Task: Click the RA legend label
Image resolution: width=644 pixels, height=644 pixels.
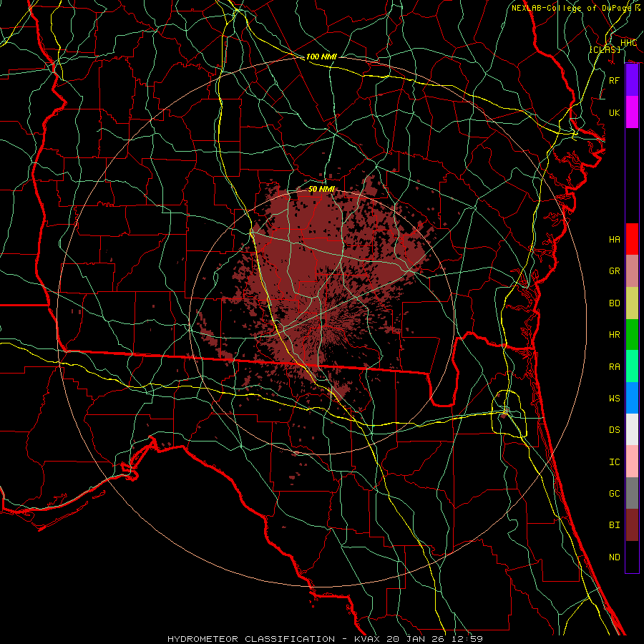Action: point(615,367)
